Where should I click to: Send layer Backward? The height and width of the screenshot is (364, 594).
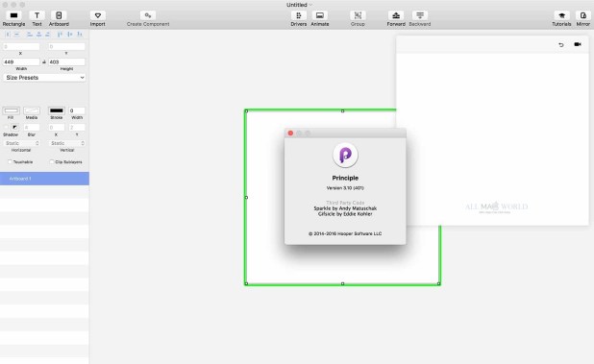pyautogui.click(x=420, y=15)
